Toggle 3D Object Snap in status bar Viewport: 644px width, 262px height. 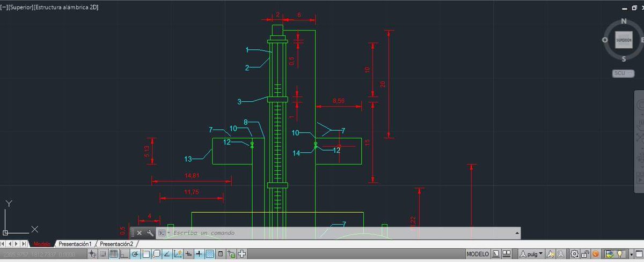[156, 254]
